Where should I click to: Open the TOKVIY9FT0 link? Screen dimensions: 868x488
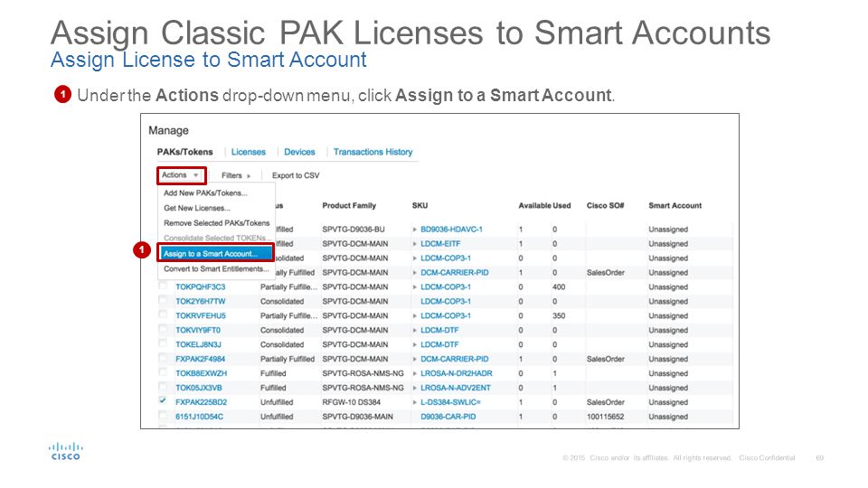[x=198, y=331]
